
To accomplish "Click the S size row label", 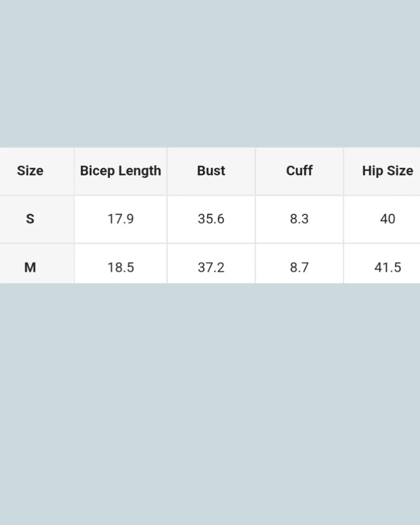I will [30, 219].
